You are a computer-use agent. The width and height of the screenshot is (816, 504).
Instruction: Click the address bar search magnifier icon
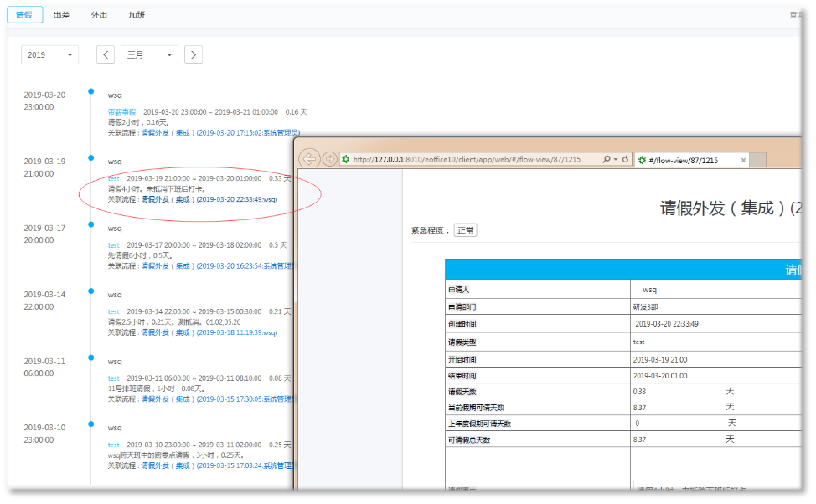pyautogui.click(x=607, y=159)
